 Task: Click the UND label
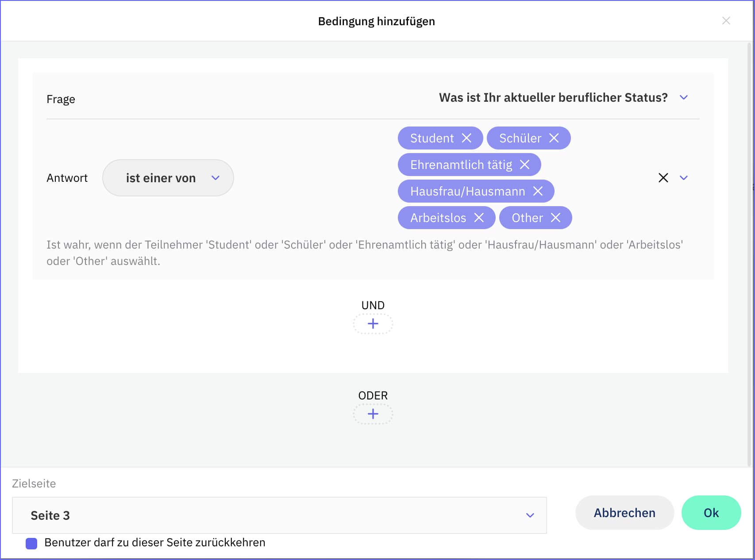(373, 305)
